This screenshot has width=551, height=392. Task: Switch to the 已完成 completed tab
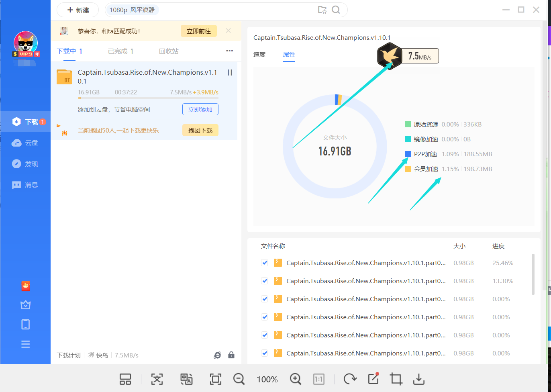tap(120, 51)
